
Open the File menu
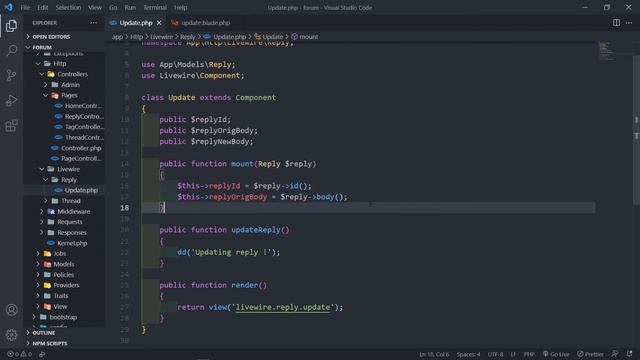click(x=25, y=7)
